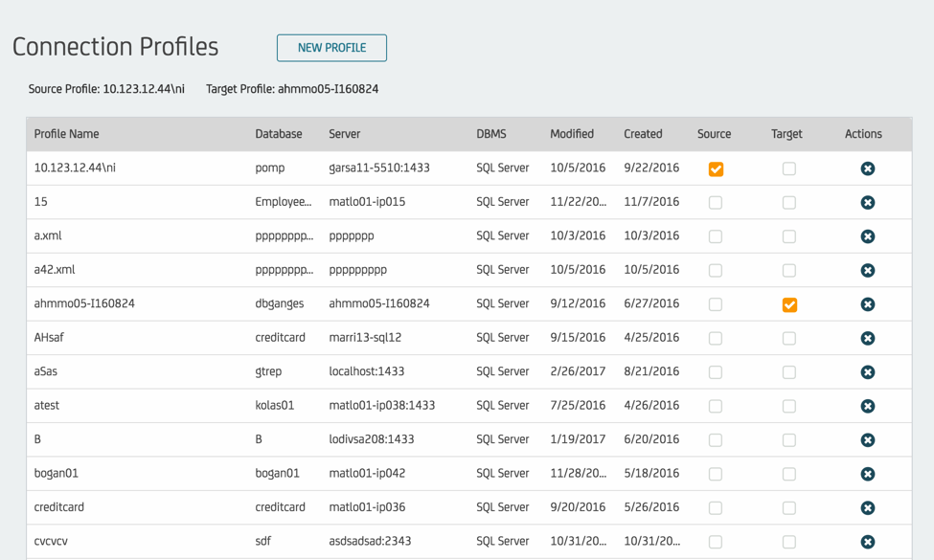The width and height of the screenshot is (934, 560).
Task: Set AHsaf as Source profile
Action: (716, 339)
